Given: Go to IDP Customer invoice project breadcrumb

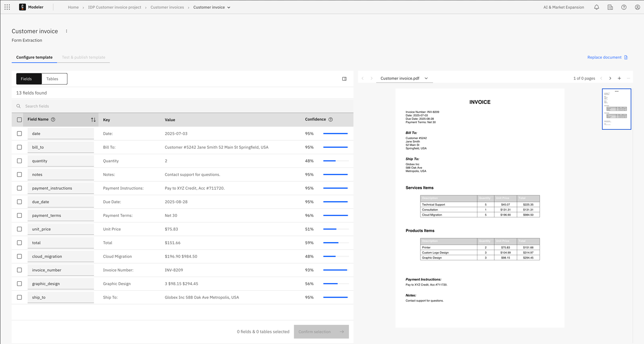Looking at the screenshot, I should click(114, 7).
